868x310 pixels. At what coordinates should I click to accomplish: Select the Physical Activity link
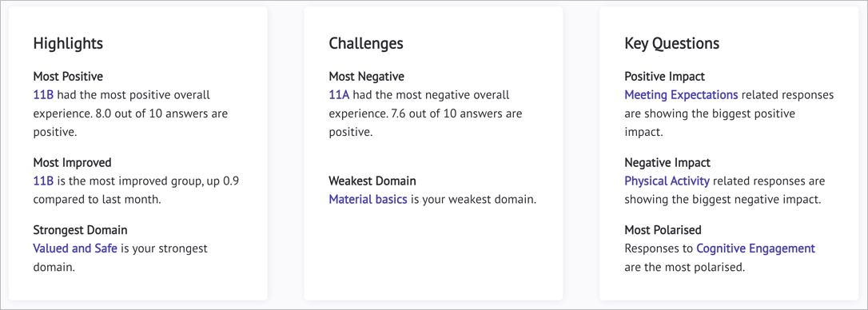(x=667, y=181)
